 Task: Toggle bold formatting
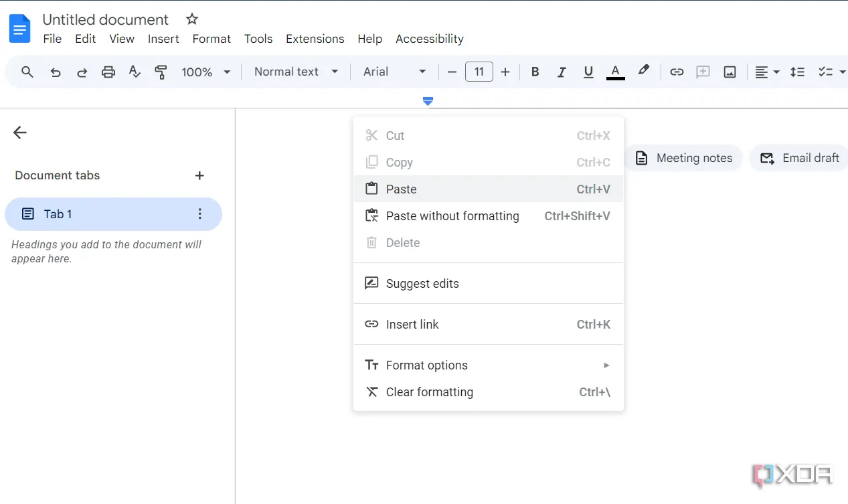(x=535, y=72)
